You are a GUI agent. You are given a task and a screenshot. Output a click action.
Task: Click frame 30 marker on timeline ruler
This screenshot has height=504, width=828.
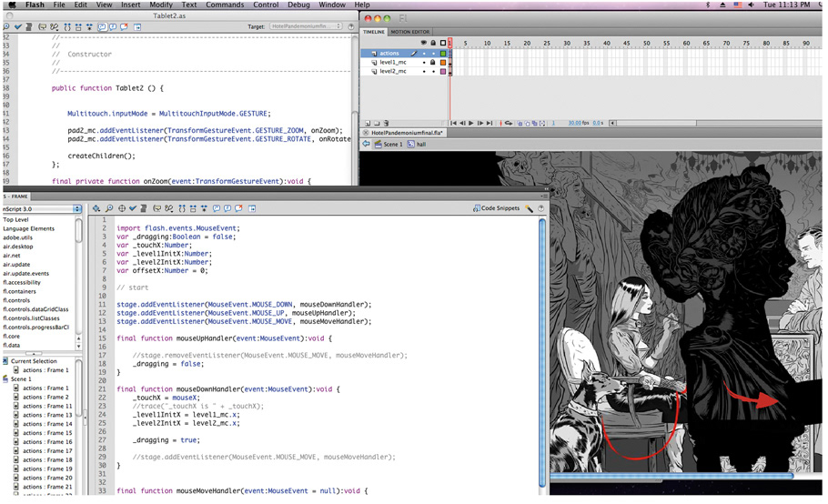[x=567, y=44]
